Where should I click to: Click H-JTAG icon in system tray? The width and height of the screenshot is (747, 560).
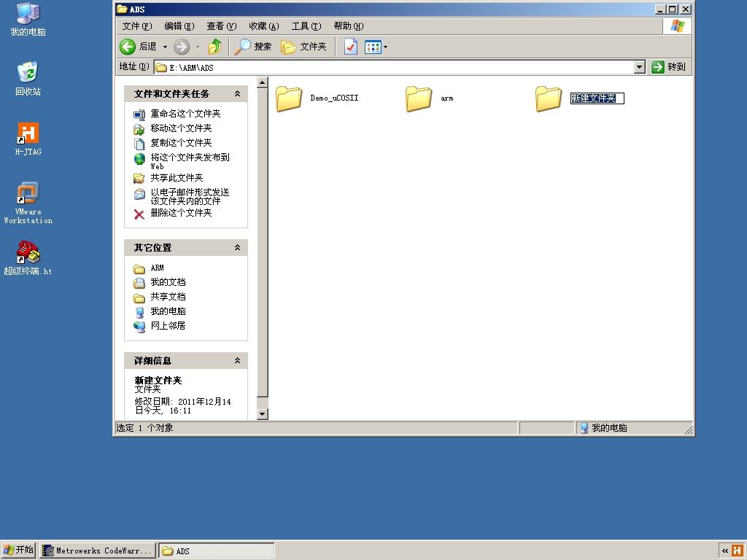point(738,551)
